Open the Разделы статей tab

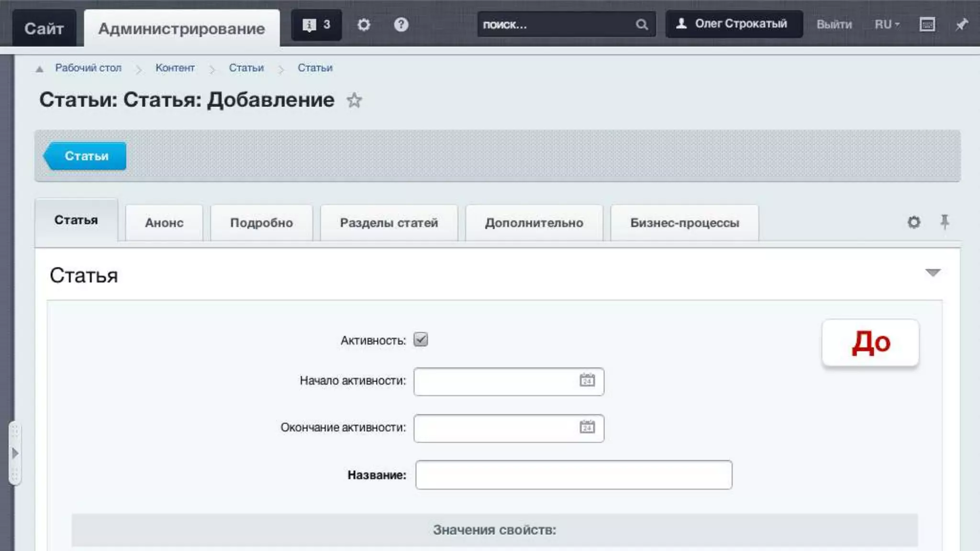click(x=389, y=223)
